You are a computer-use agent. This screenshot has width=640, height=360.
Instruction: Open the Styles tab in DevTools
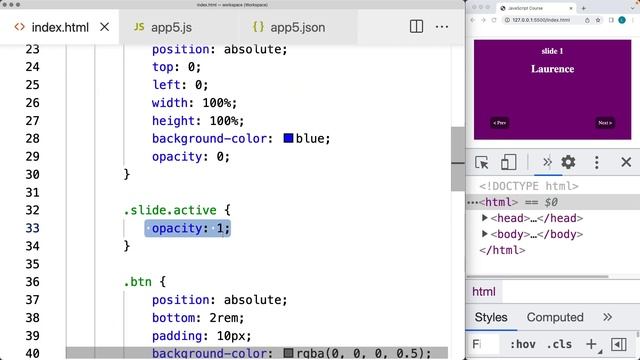pos(491,317)
